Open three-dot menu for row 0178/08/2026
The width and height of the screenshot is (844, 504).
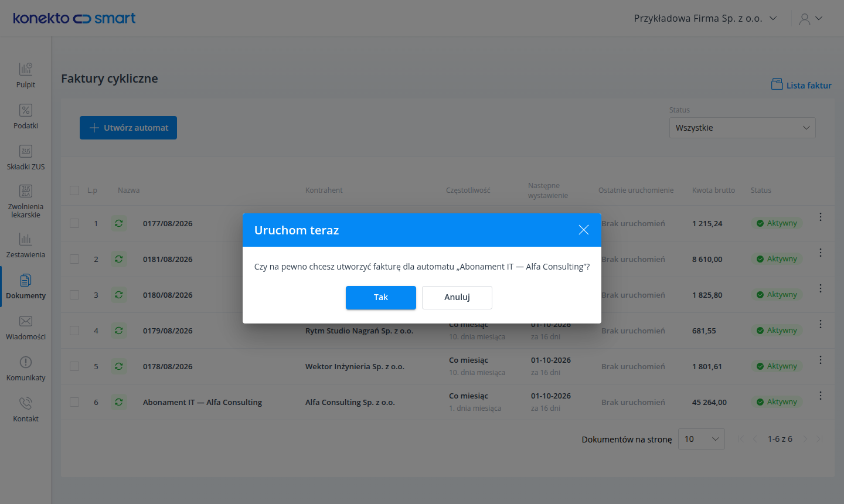821,360
